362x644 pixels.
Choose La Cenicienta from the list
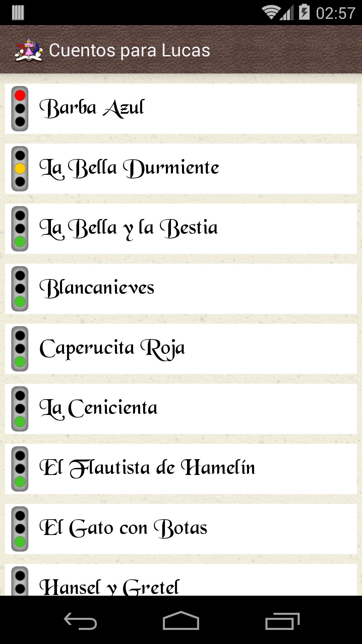click(x=98, y=409)
